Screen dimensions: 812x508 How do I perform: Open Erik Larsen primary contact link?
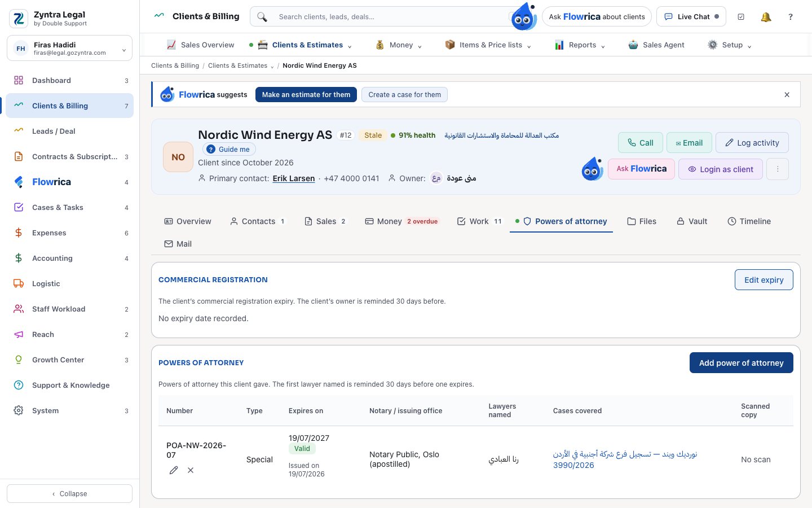(x=294, y=178)
